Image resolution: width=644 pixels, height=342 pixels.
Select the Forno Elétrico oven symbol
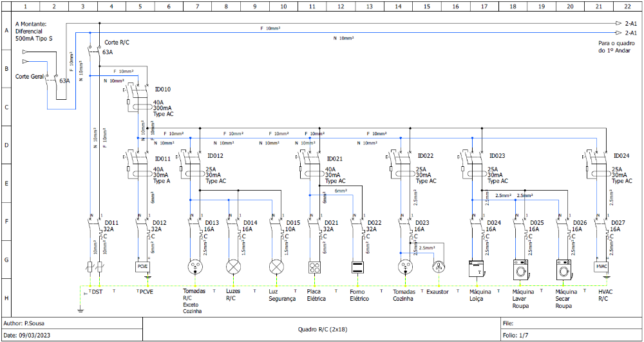tap(359, 267)
